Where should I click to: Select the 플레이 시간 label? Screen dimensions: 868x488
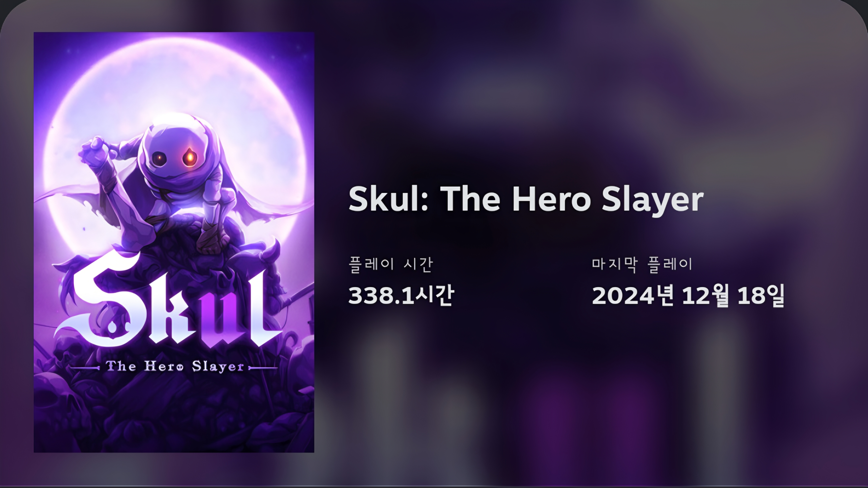pyautogui.click(x=391, y=265)
